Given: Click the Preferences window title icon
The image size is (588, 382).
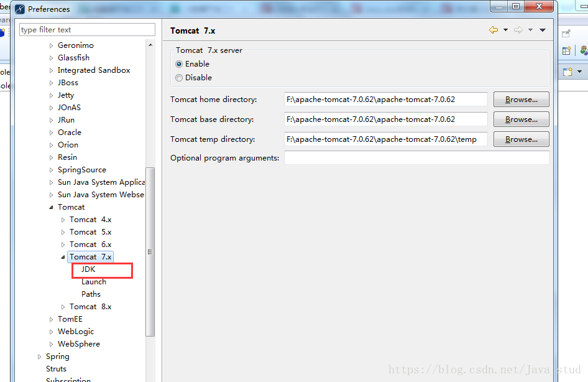Looking at the screenshot, I should [x=20, y=9].
